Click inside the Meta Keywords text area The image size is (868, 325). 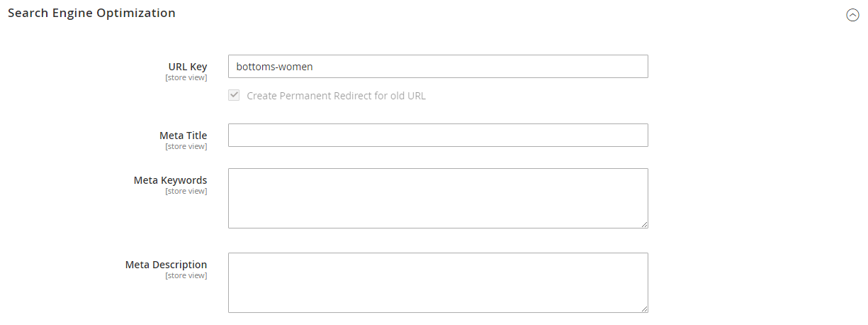(x=438, y=198)
